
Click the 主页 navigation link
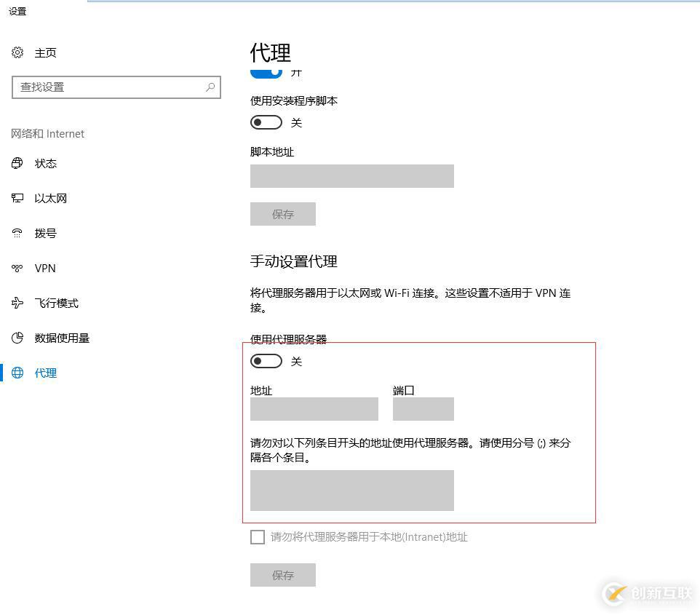[x=46, y=52]
